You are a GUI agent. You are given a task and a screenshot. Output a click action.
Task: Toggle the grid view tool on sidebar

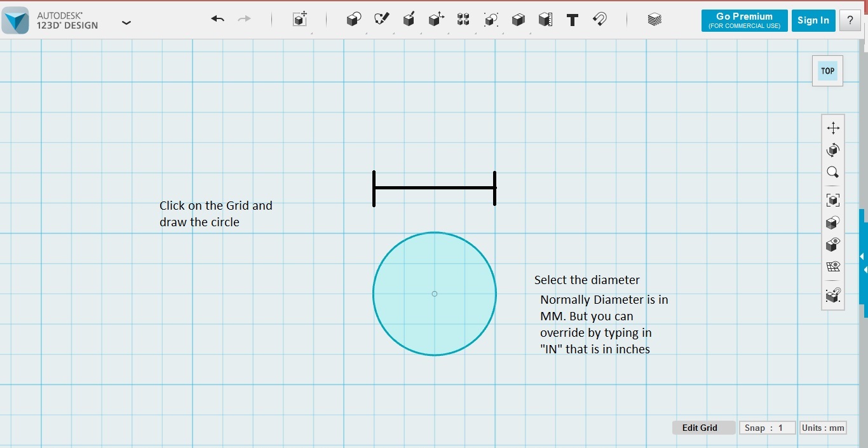pos(833,266)
